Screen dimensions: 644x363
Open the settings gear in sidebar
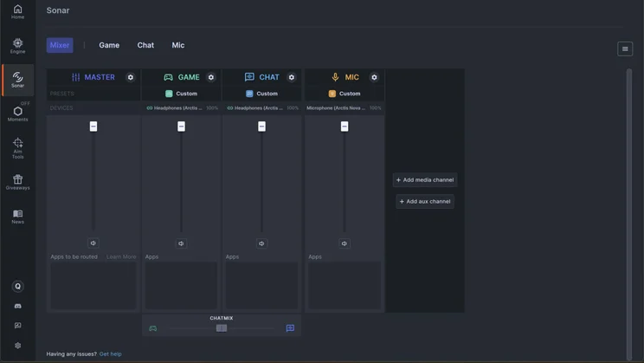17,346
